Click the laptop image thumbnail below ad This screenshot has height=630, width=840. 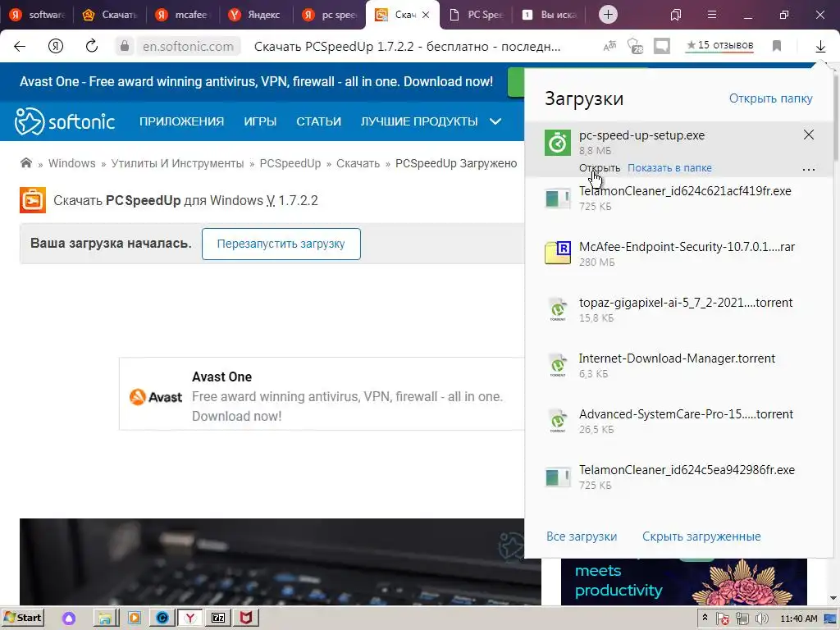click(x=281, y=561)
